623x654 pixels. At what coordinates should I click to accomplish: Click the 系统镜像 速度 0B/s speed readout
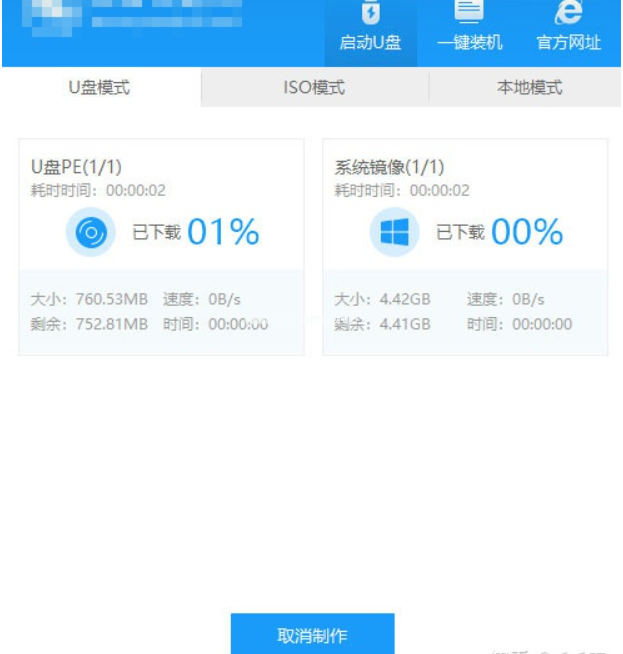click(x=505, y=299)
